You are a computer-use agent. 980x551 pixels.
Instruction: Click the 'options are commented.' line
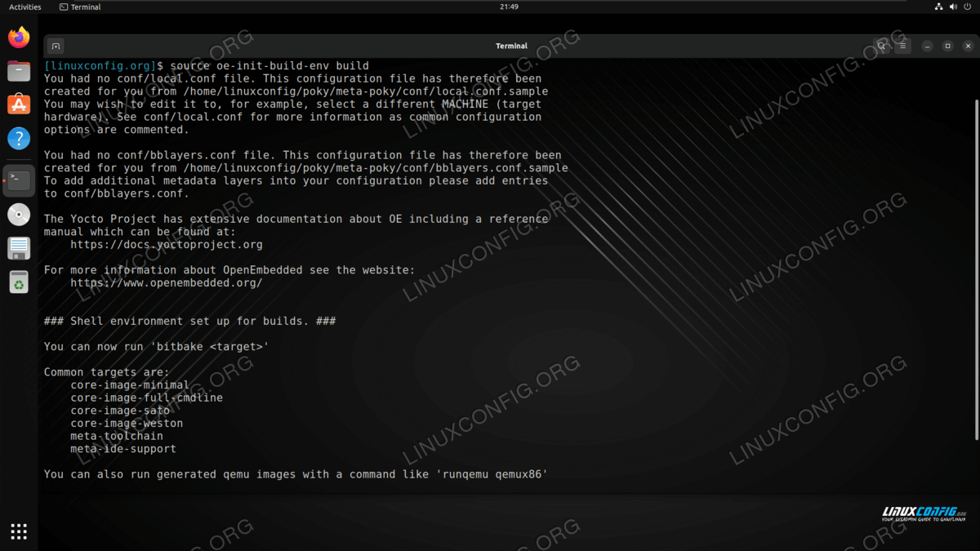[117, 129]
